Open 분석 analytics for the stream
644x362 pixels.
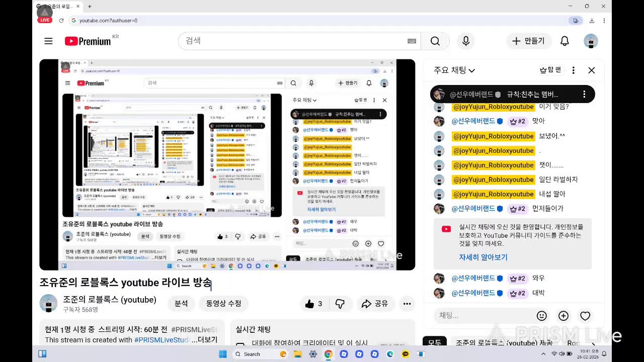point(181,304)
